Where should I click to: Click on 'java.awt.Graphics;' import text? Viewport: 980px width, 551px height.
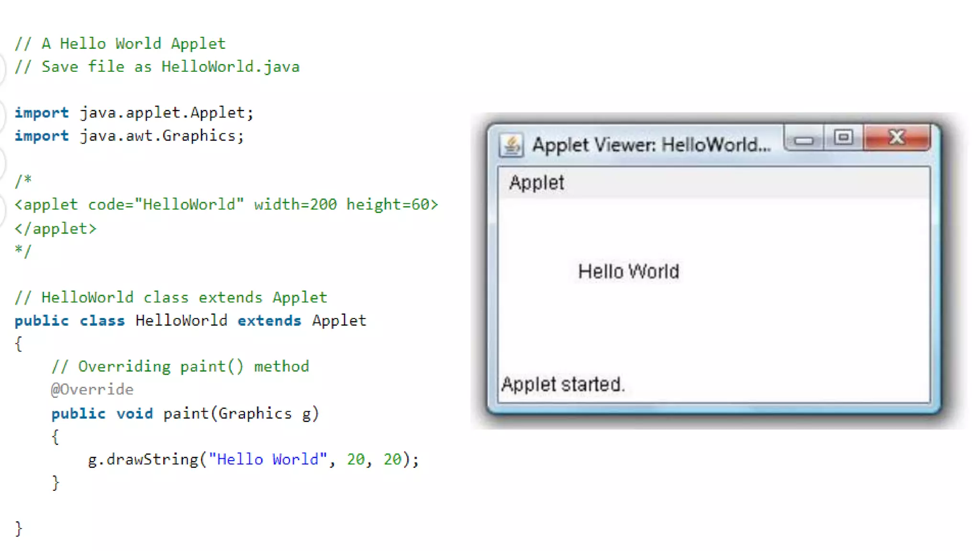point(162,136)
